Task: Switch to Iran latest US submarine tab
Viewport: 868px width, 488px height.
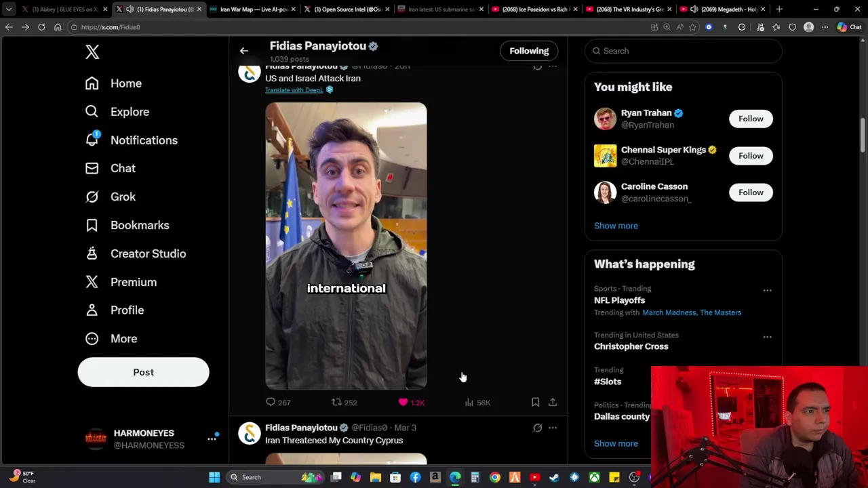Action: pyautogui.click(x=440, y=9)
